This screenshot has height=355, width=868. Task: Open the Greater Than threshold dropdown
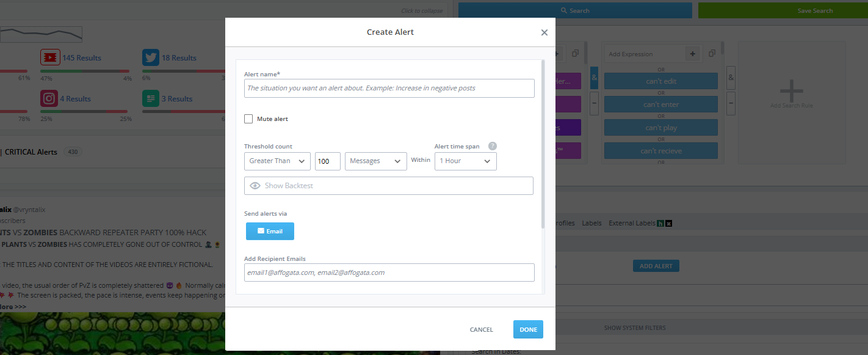coord(277,161)
